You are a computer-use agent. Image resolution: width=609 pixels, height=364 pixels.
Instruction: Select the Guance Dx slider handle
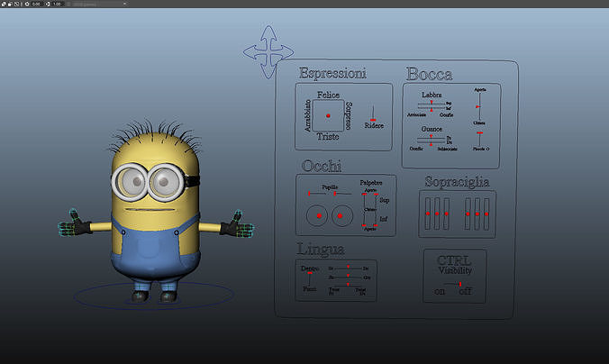coord(431,144)
